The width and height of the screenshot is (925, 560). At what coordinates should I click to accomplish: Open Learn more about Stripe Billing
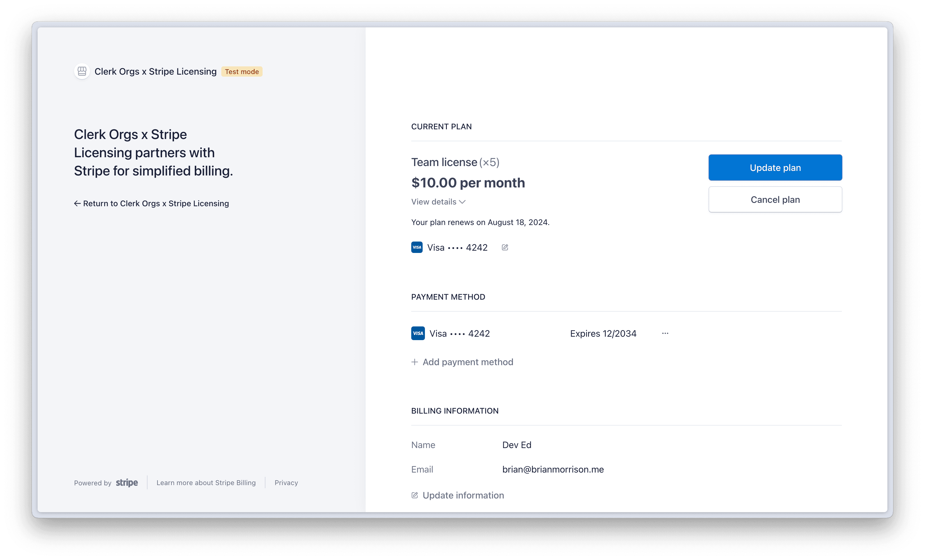coord(206,483)
